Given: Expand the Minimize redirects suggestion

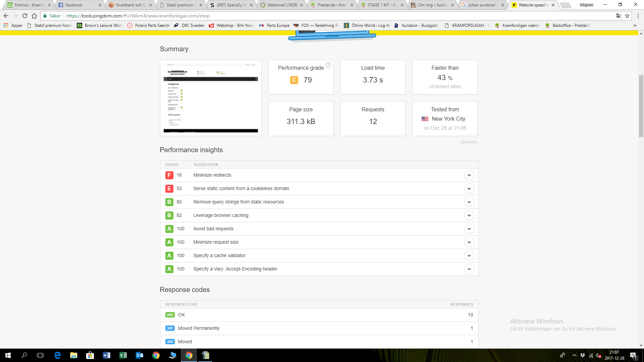Looking at the screenshot, I should (x=469, y=175).
